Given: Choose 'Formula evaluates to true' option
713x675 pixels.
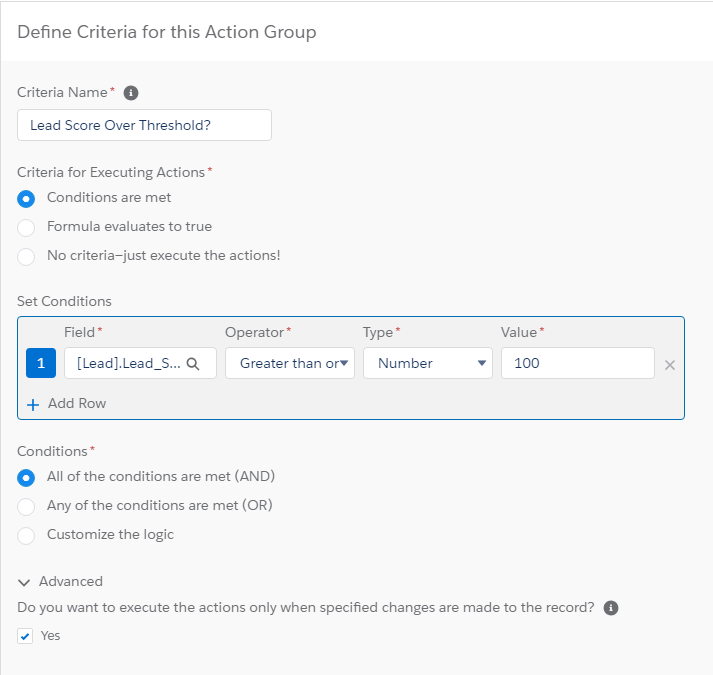Looking at the screenshot, I should click(x=26, y=227).
